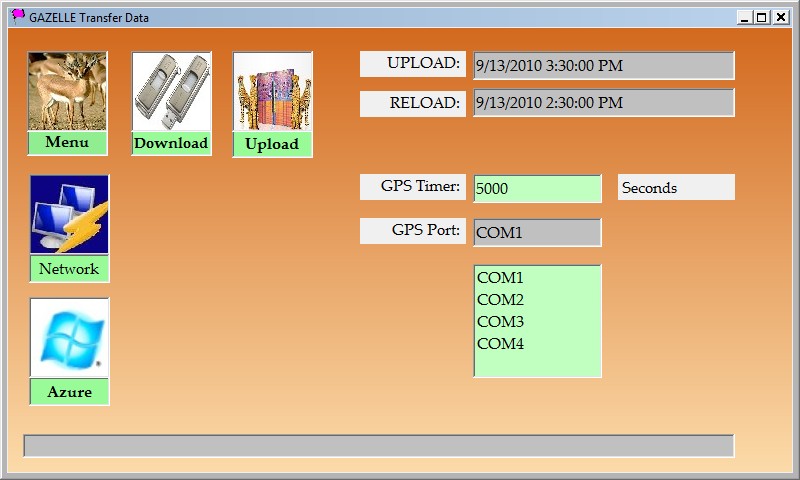Click the gray status bar at bottom
The image size is (800, 480).
tap(379, 446)
